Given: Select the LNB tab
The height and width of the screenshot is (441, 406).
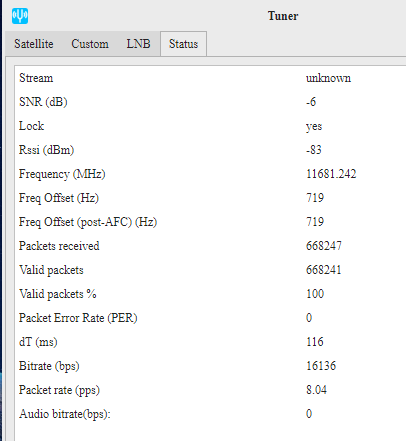Looking at the screenshot, I should click(x=138, y=44).
